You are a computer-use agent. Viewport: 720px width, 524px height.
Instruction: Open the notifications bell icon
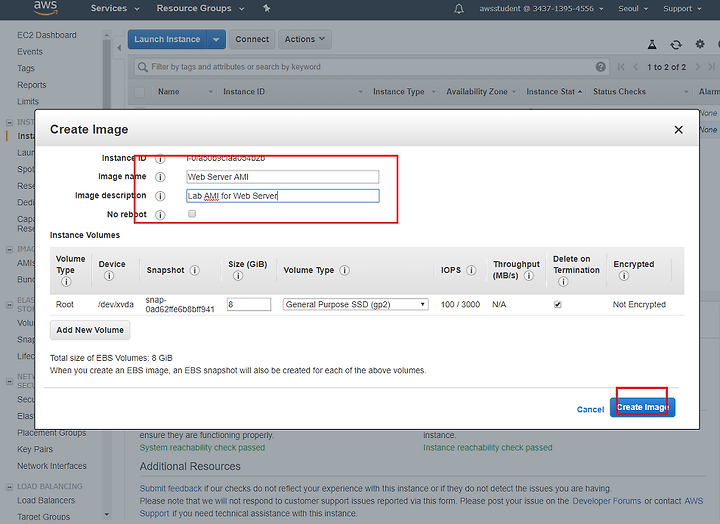tap(459, 8)
